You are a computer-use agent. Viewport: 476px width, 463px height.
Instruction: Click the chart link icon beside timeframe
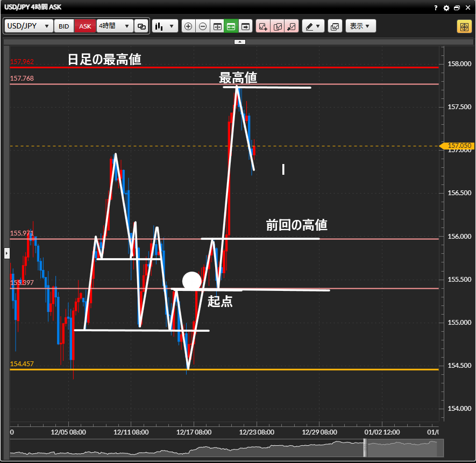coord(142,26)
